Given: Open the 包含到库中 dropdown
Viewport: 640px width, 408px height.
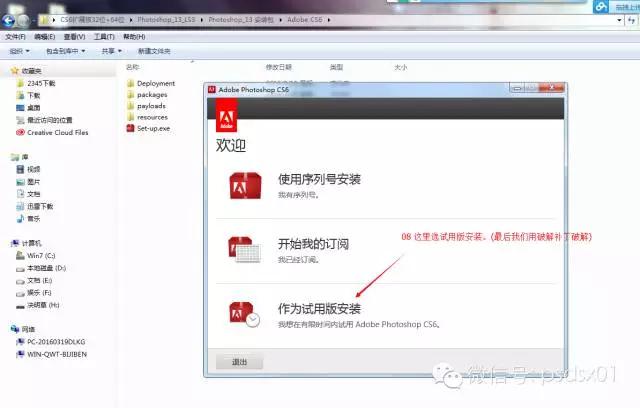Looking at the screenshot, I should [x=66, y=51].
